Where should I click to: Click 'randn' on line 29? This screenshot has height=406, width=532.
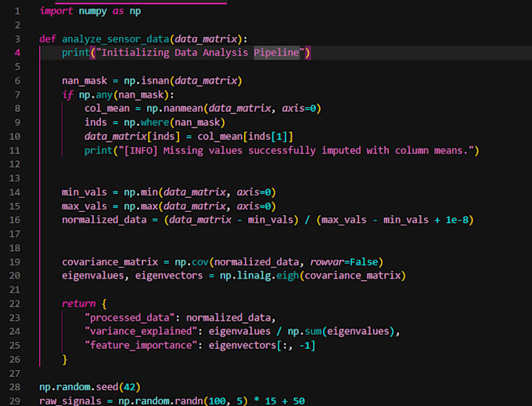189,401
